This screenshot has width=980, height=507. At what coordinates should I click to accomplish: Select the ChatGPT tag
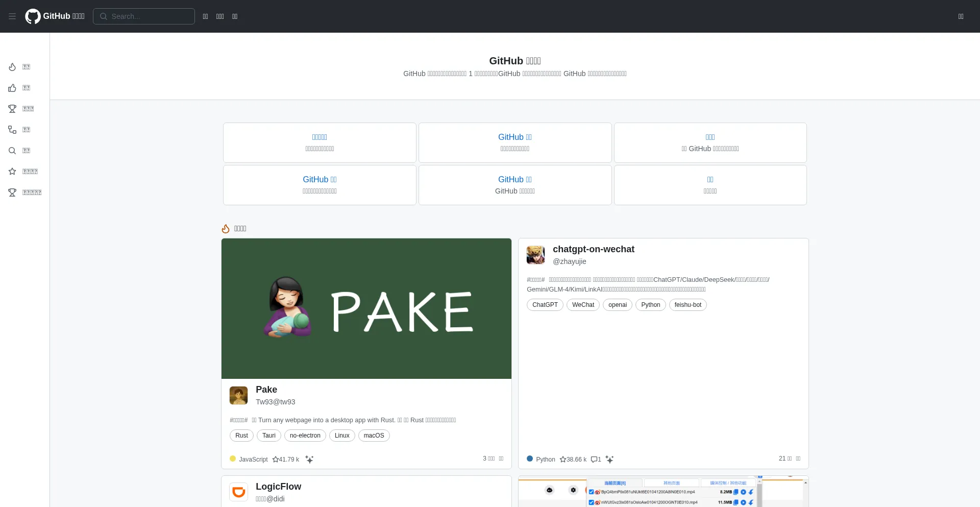click(x=545, y=305)
